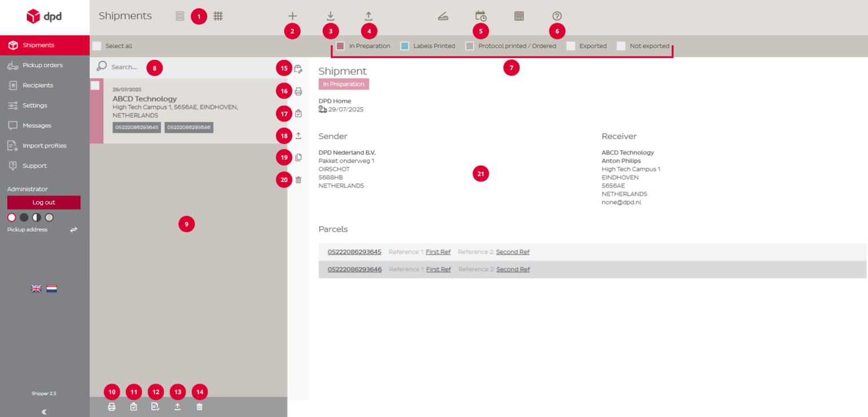Switch to grid view icon

point(218,16)
